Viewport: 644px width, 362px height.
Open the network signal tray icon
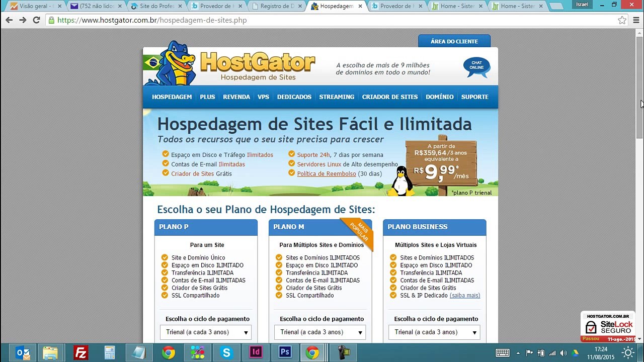[552, 353]
